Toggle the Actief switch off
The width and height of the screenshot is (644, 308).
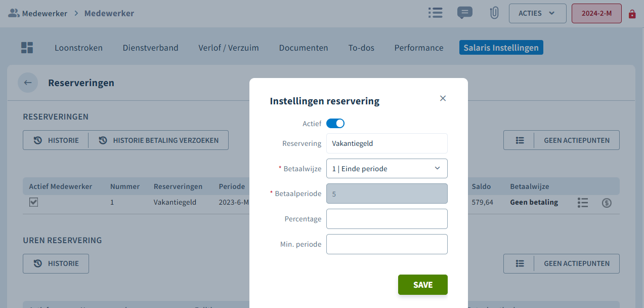click(335, 123)
